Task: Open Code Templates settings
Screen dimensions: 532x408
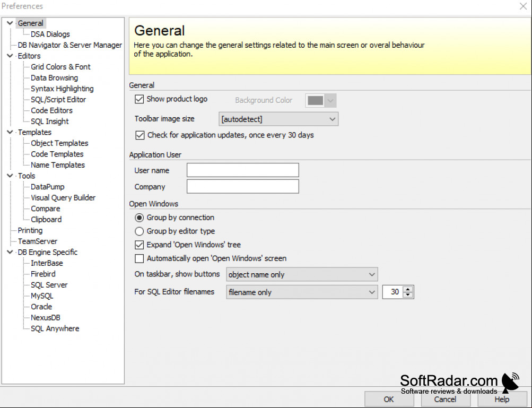Action: pos(57,154)
